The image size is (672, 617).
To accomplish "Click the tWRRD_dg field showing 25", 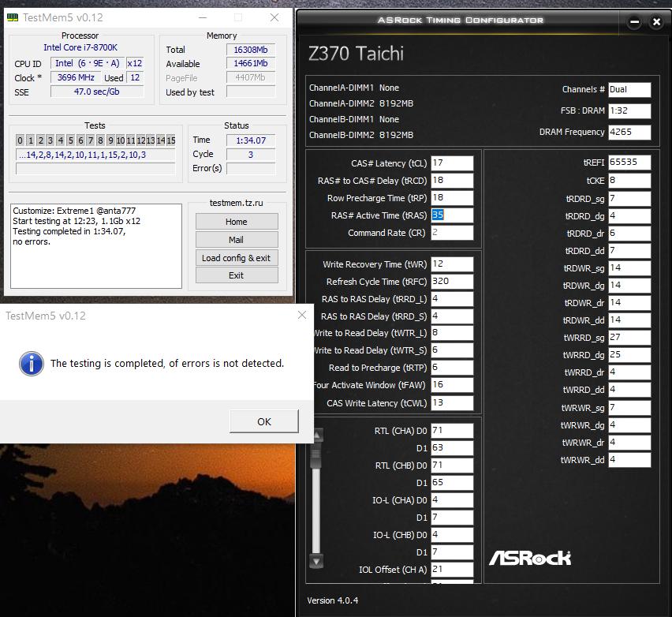I will pyautogui.click(x=629, y=355).
